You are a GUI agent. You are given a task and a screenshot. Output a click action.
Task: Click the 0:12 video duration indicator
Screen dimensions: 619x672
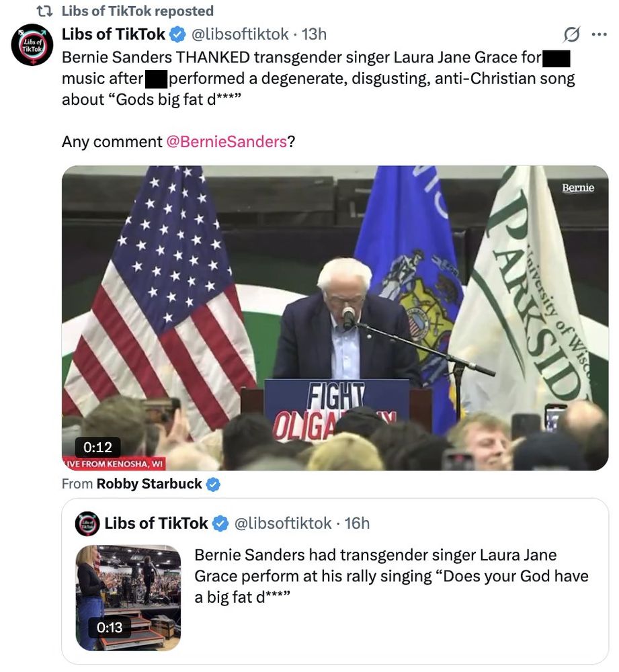[x=98, y=446]
